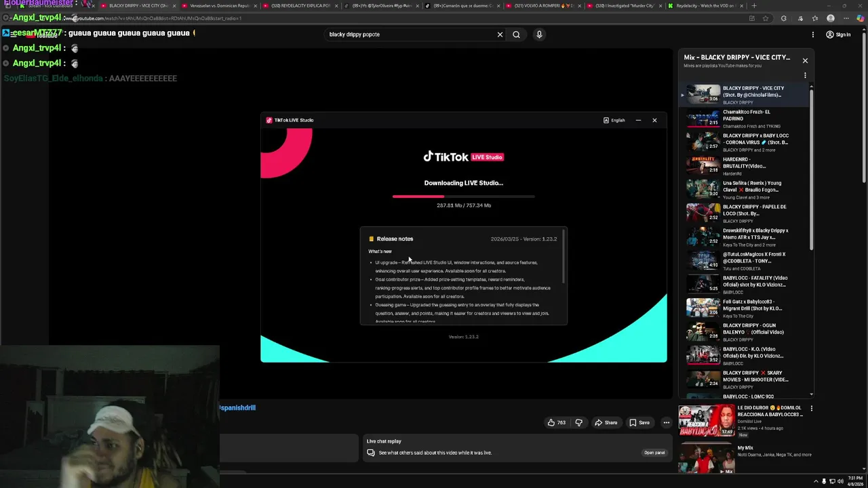Show hidden system tray icons
The image size is (868, 488).
pos(816,481)
